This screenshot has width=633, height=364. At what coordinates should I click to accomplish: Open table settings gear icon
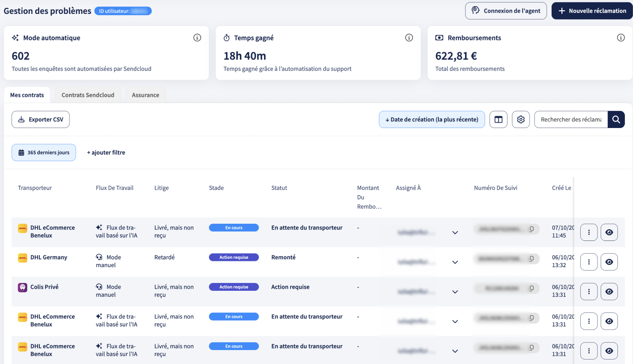tap(521, 119)
